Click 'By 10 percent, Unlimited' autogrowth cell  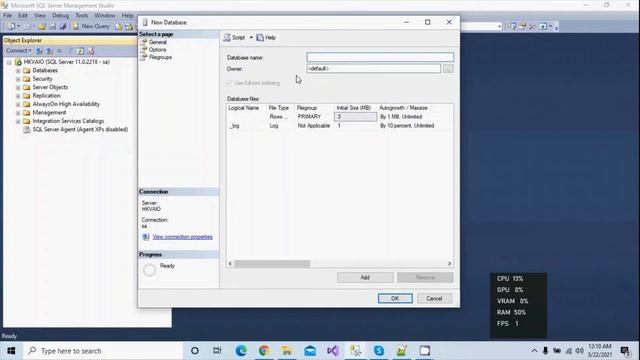click(x=415, y=126)
